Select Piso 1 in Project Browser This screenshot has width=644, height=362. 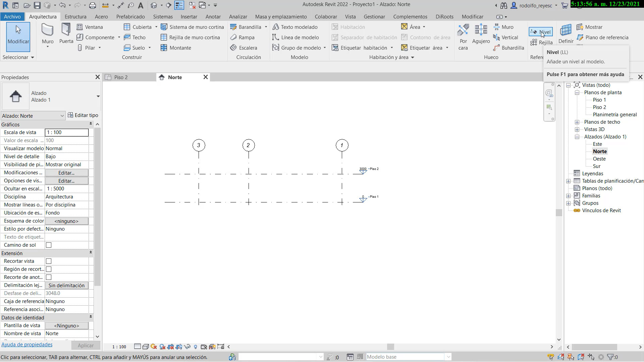coord(599,100)
